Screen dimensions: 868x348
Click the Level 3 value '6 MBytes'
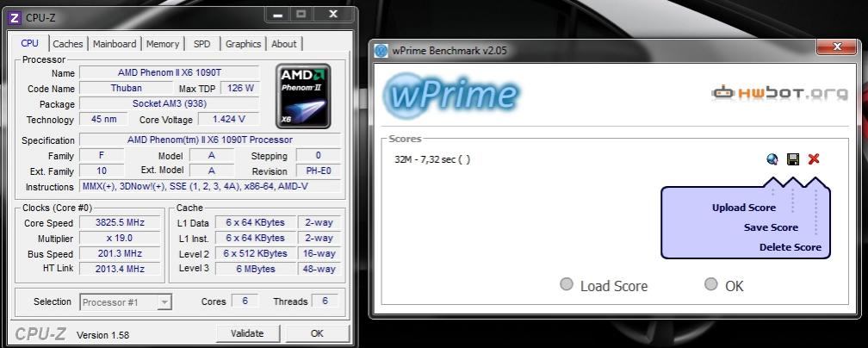pos(255,269)
